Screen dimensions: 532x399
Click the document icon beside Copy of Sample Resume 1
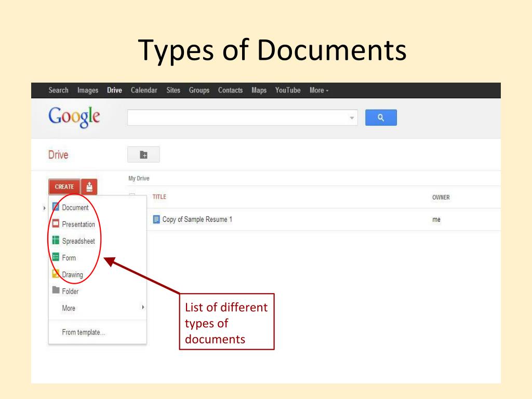pyautogui.click(x=156, y=219)
